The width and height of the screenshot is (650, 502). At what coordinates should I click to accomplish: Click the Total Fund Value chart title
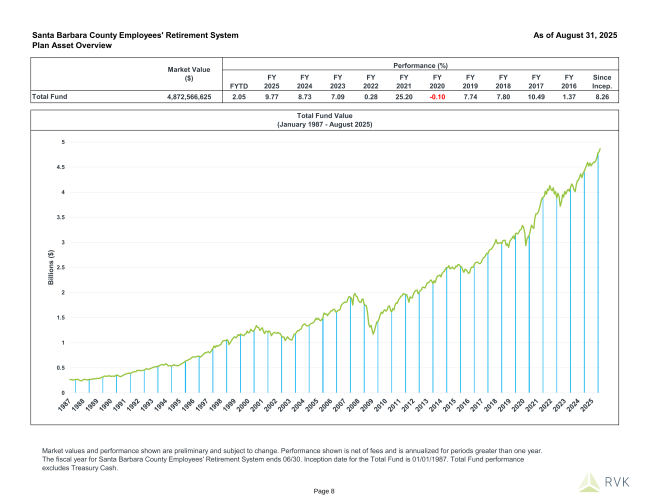(324, 121)
